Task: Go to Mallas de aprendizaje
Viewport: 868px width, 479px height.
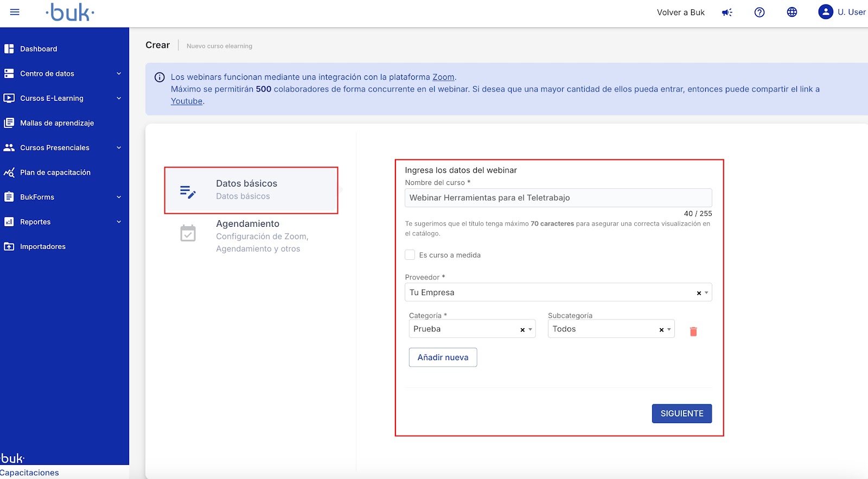Action: coord(57,123)
